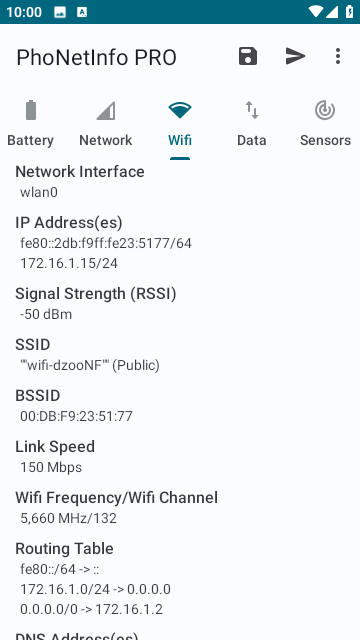360x640 pixels.
Task: Tap the Sensors radar tab icon
Action: (x=325, y=110)
